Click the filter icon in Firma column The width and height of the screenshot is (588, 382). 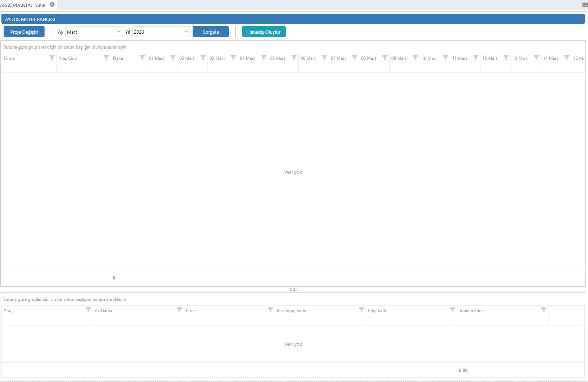52,58
